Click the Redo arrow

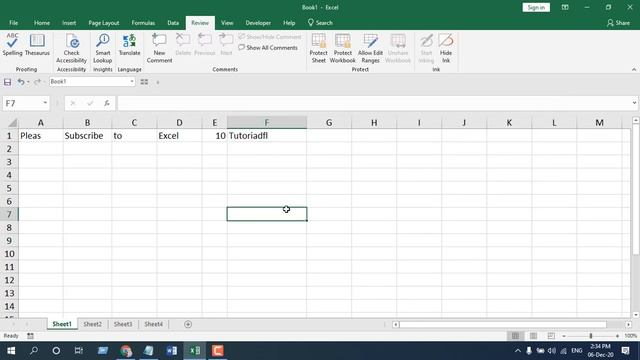point(37,82)
